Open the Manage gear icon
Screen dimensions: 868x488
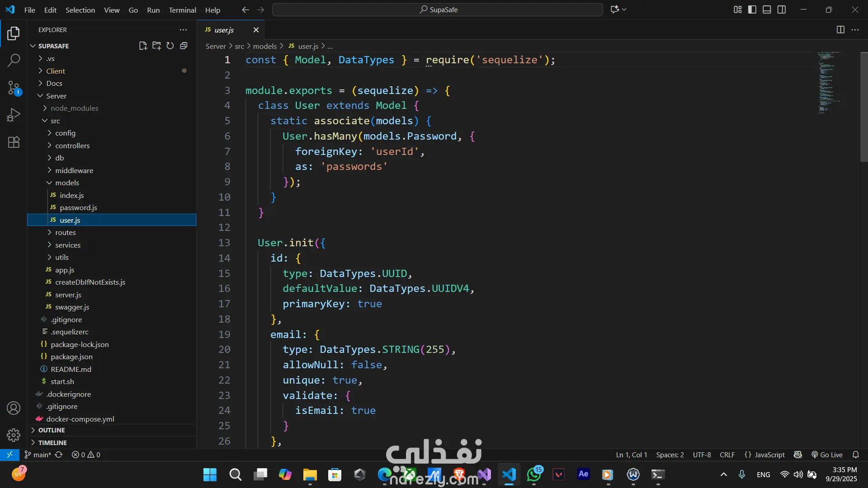tap(14, 435)
